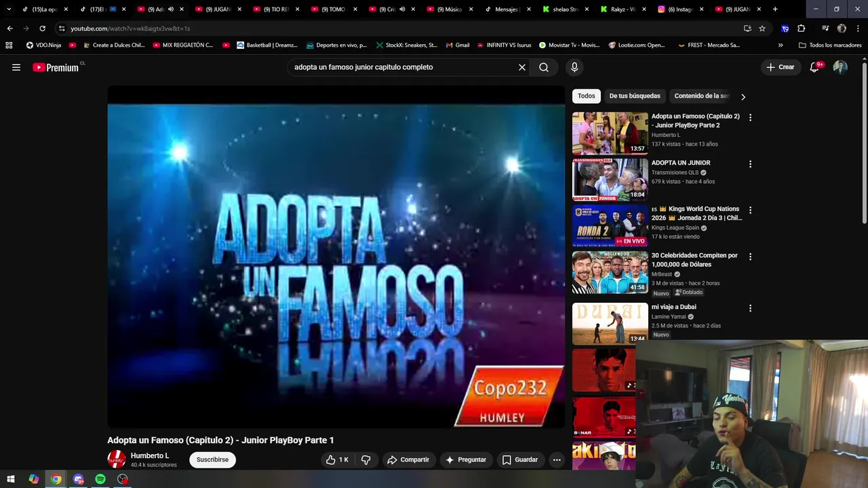The image size is (868, 488).
Task: Click the page vertical scrollbar
Action: pyautogui.click(x=864, y=142)
